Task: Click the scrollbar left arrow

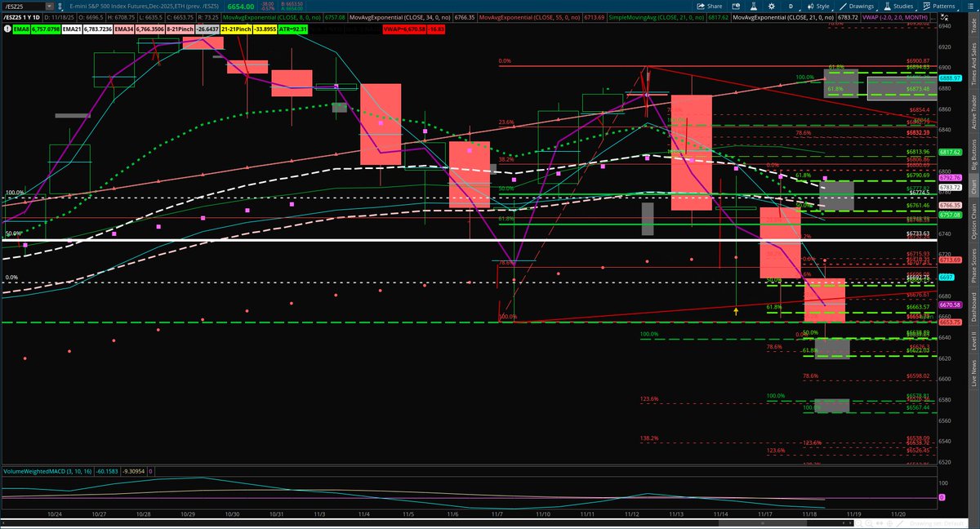Action: tap(844, 523)
